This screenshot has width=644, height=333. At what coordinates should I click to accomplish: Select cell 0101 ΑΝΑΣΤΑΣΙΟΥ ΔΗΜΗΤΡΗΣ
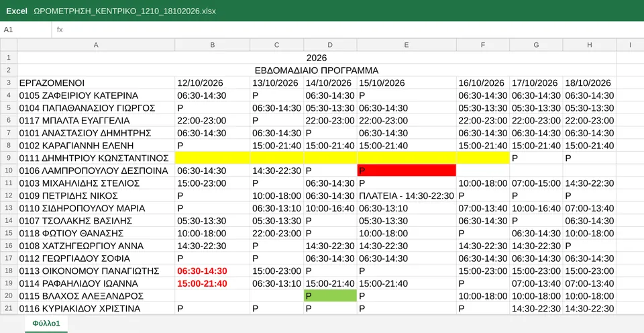96,133
